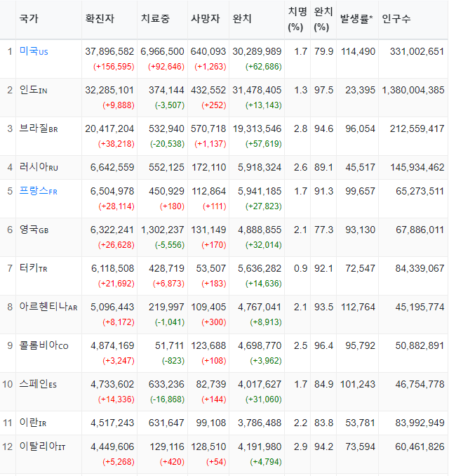Select the 브라질 BR country name
Image resolution: width=449 pixels, height=476 pixels.
pyautogui.click(x=39, y=128)
